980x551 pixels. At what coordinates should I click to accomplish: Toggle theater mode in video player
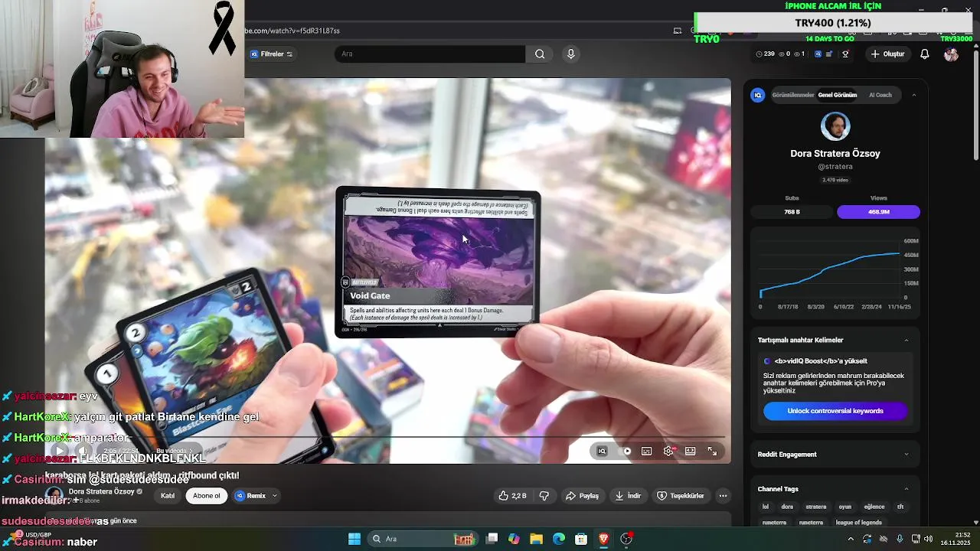click(691, 452)
